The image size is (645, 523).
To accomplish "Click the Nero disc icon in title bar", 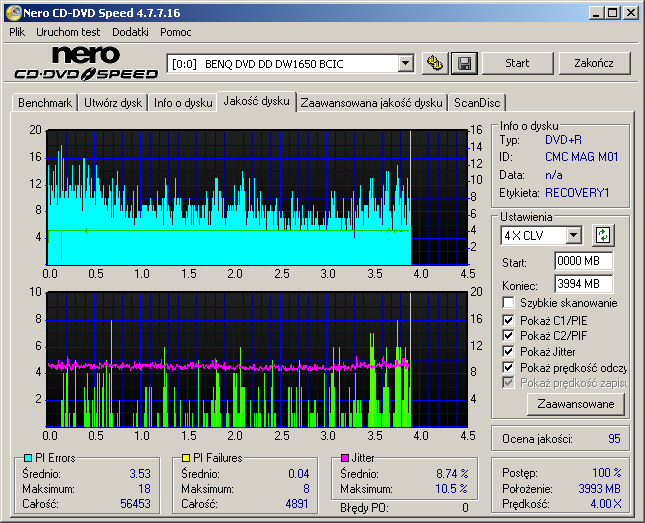I will tap(13, 13).
